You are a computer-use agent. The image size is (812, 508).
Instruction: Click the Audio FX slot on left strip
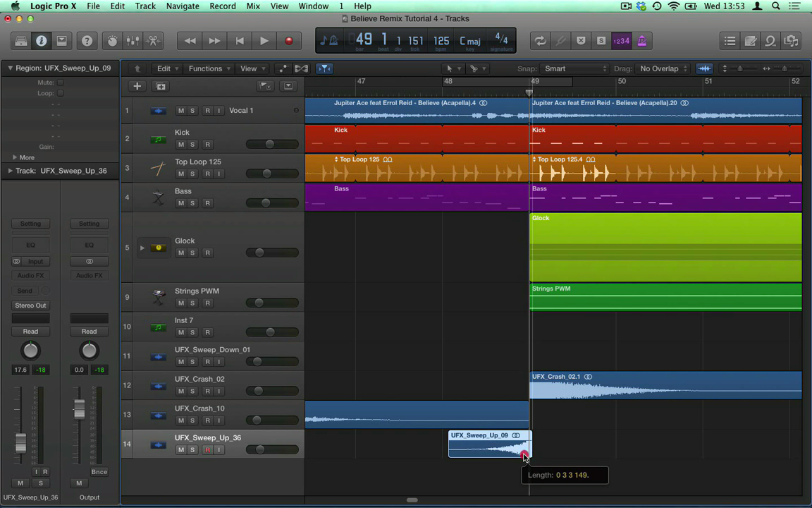click(30, 275)
